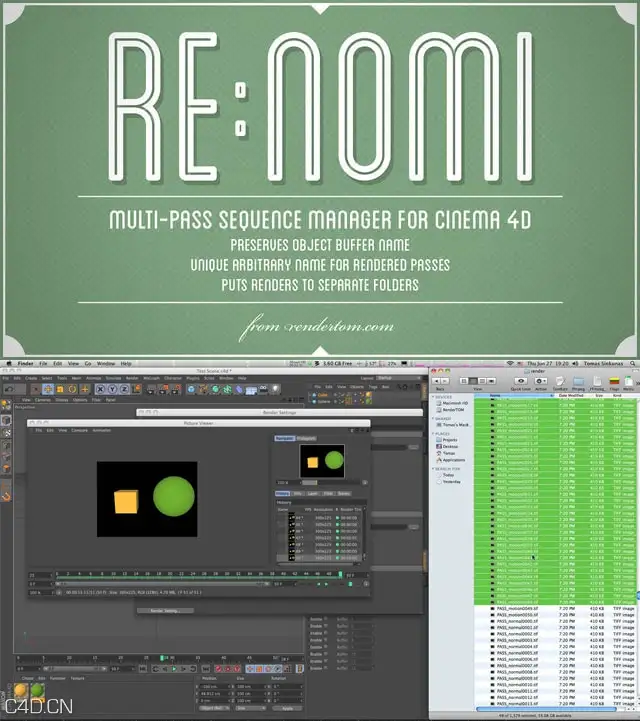This screenshot has width=640, height=721.
Task: Open the Go menu in macOS menu bar
Action: click(88, 363)
